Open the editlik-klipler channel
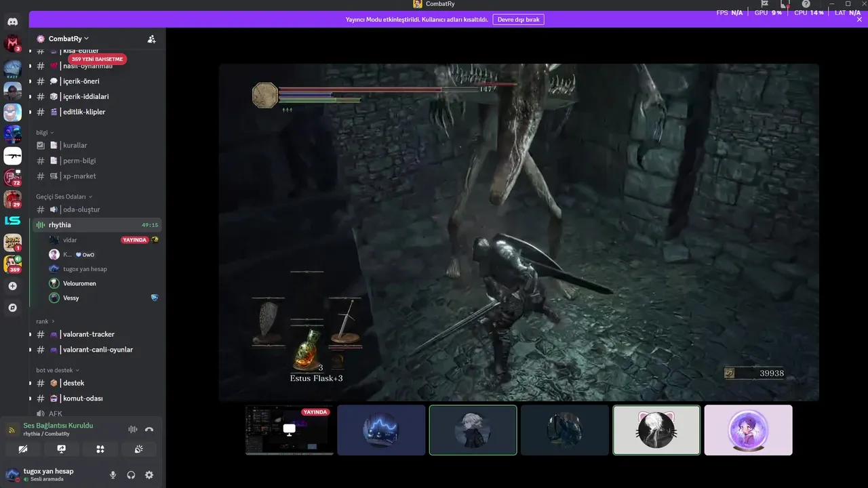The height and width of the screenshot is (488, 868). [x=97, y=112]
